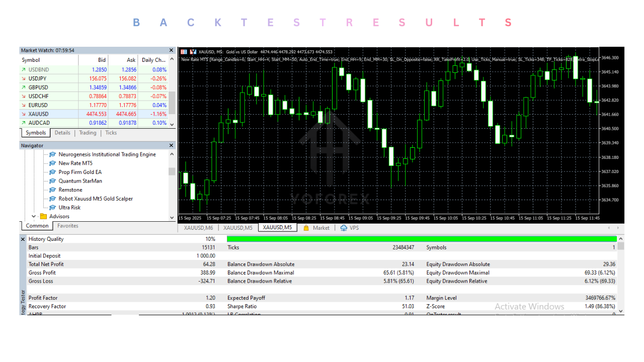Open the Favorites tab in Navigator

(67, 225)
